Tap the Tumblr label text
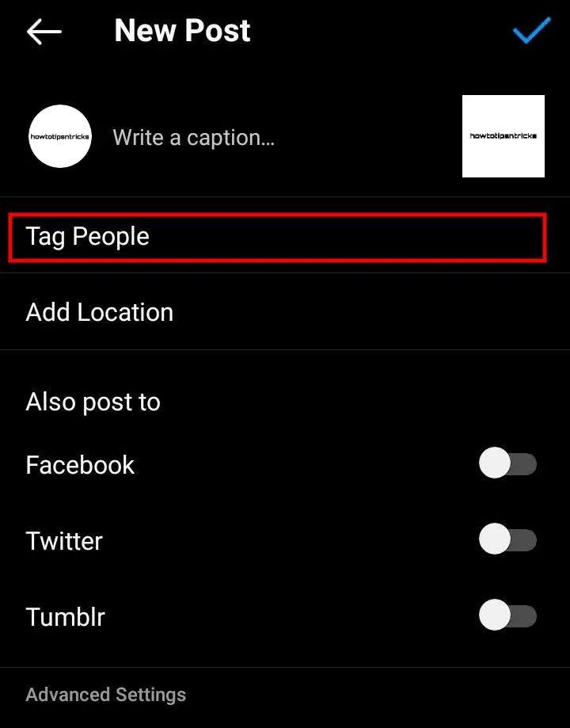Screen dimensions: 570x728 pyautogui.click(x=65, y=617)
